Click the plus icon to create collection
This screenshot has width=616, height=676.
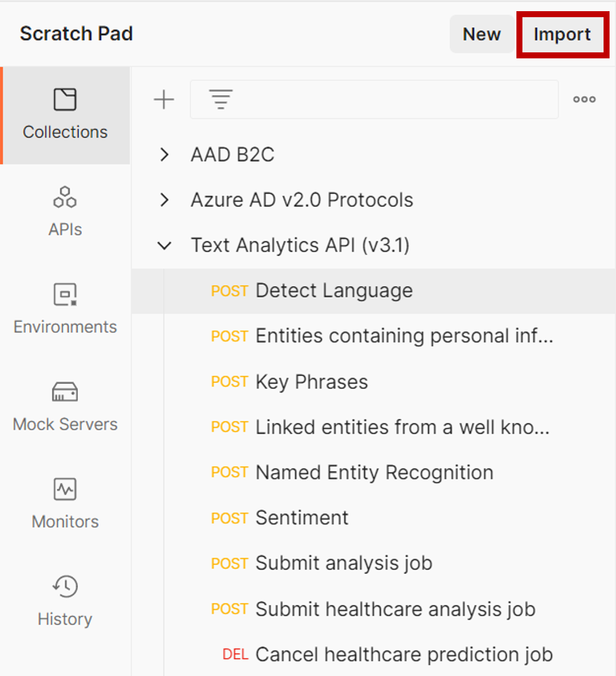click(x=164, y=100)
